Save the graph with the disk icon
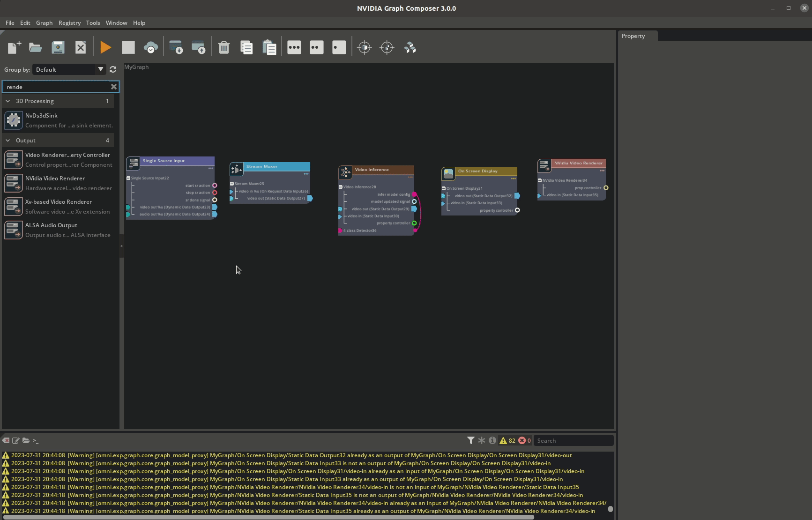 (58, 47)
